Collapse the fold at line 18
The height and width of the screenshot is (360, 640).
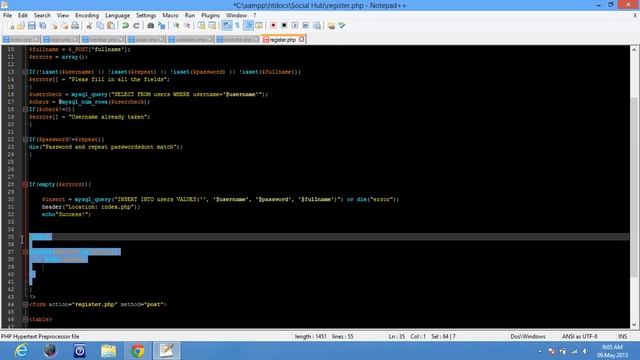[25, 109]
